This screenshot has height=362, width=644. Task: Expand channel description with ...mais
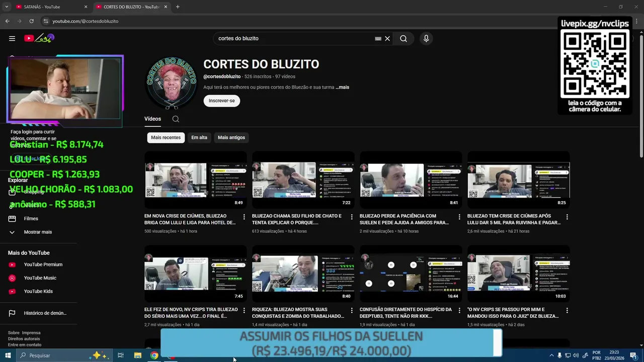(x=343, y=87)
